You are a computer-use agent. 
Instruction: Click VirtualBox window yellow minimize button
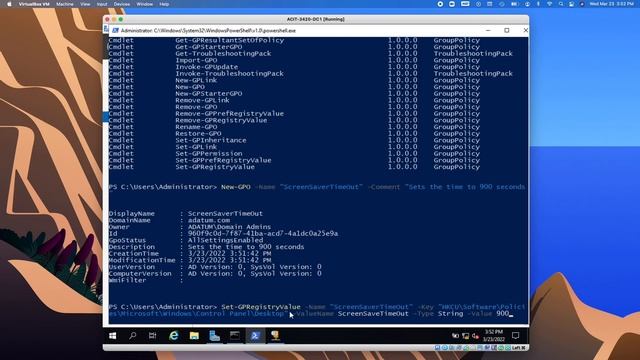click(114, 19)
